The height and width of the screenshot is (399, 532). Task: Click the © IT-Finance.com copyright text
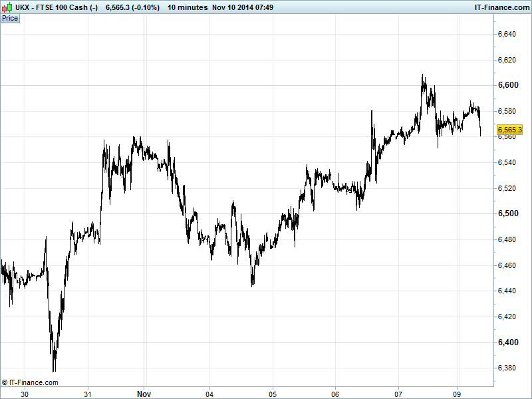(30, 382)
